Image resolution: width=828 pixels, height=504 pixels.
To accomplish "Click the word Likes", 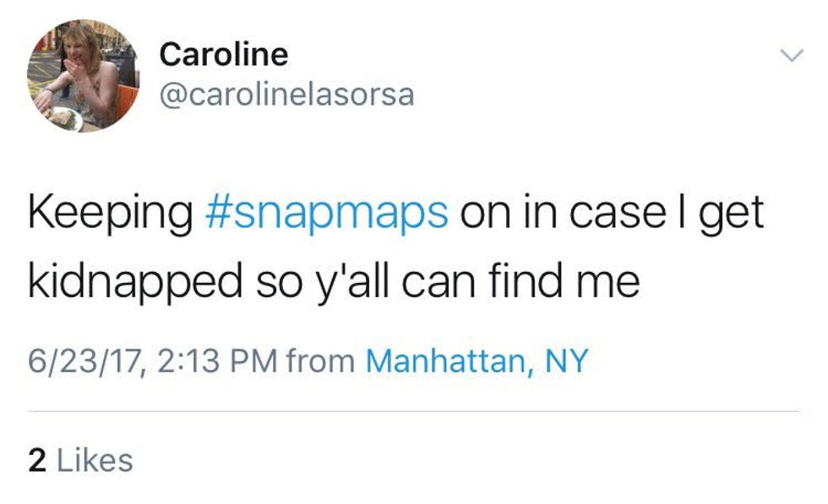I will pos(94,460).
